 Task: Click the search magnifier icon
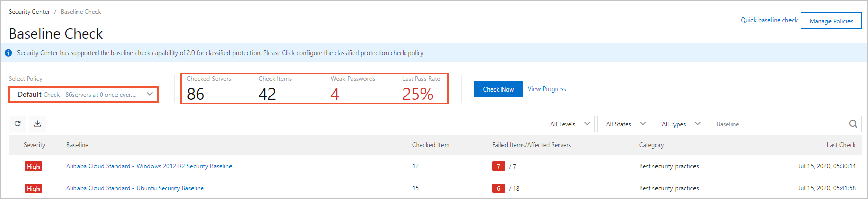[853, 124]
